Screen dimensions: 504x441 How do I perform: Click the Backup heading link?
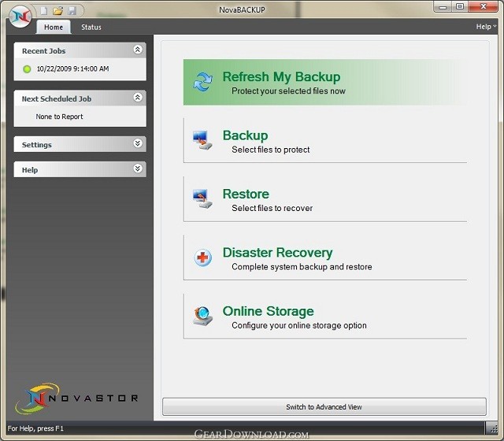point(245,135)
